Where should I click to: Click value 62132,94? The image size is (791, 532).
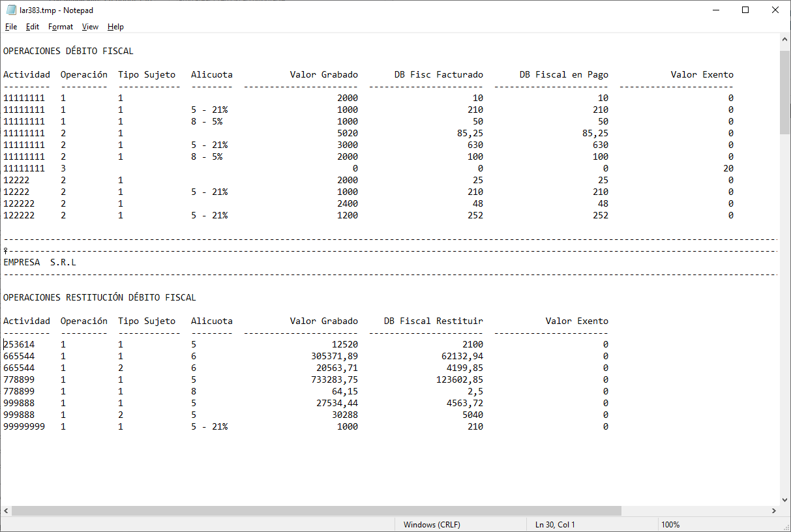pyautogui.click(x=462, y=356)
